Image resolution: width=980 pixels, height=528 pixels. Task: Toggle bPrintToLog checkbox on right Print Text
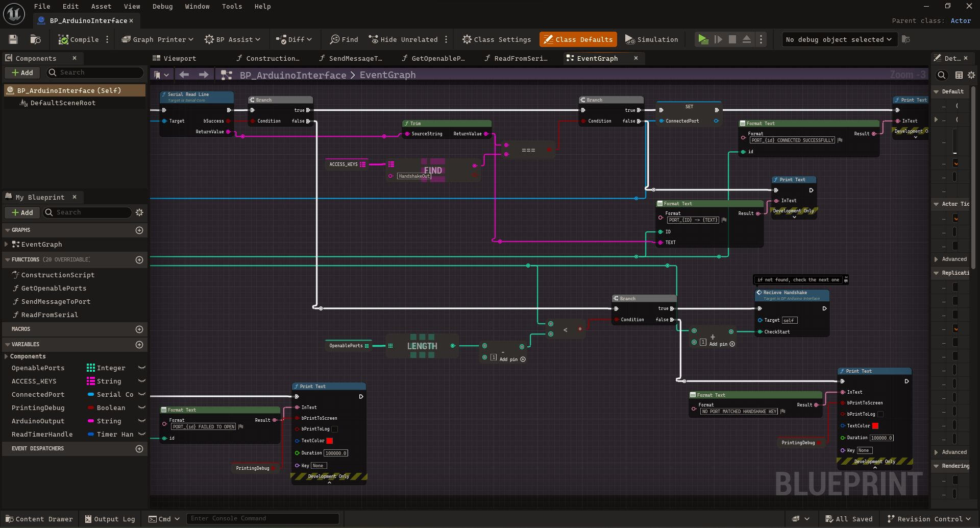880,414
